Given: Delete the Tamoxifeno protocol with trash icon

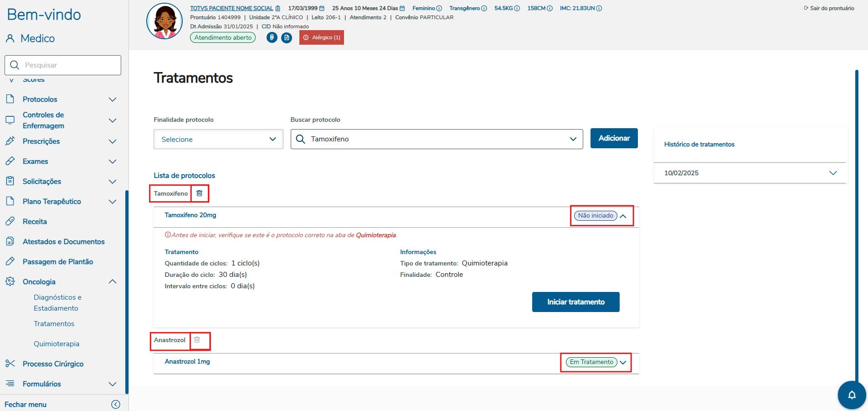Looking at the screenshot, I should [199, 193].
